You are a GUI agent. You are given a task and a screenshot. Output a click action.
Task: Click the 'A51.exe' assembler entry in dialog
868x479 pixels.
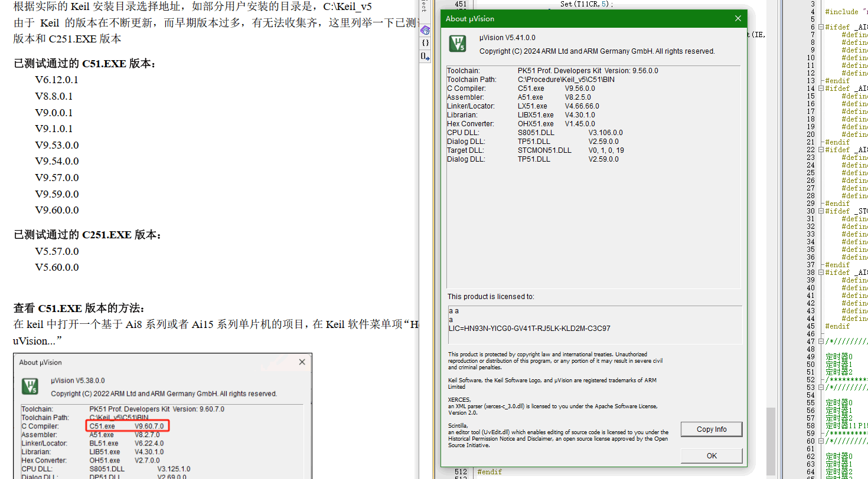(530, 97)
